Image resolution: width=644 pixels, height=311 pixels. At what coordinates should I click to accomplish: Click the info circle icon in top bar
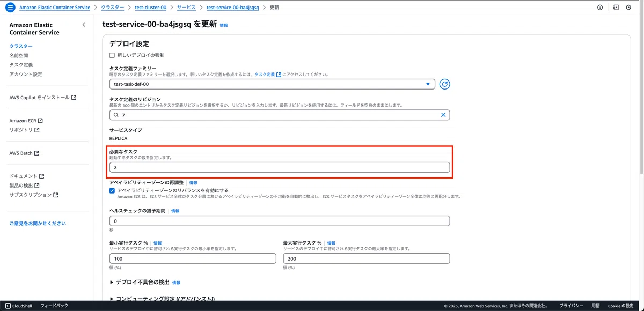point(600,8)
